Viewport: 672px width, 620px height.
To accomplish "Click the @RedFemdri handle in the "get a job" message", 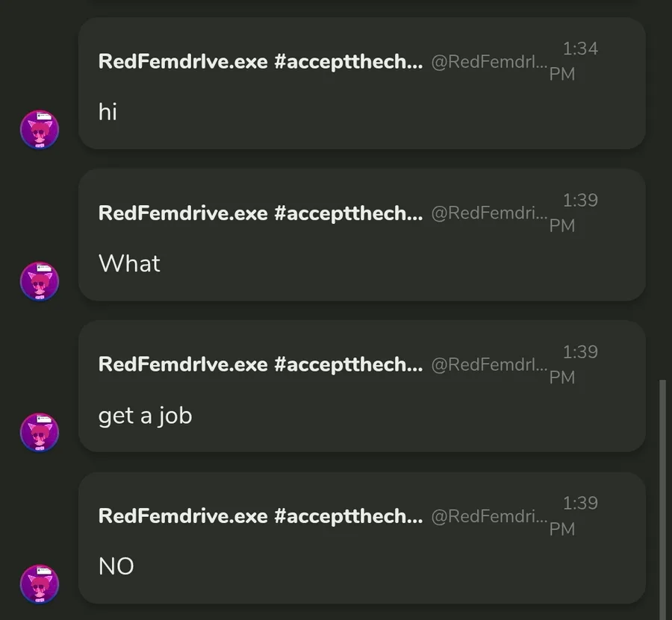I will click(489, 365).
